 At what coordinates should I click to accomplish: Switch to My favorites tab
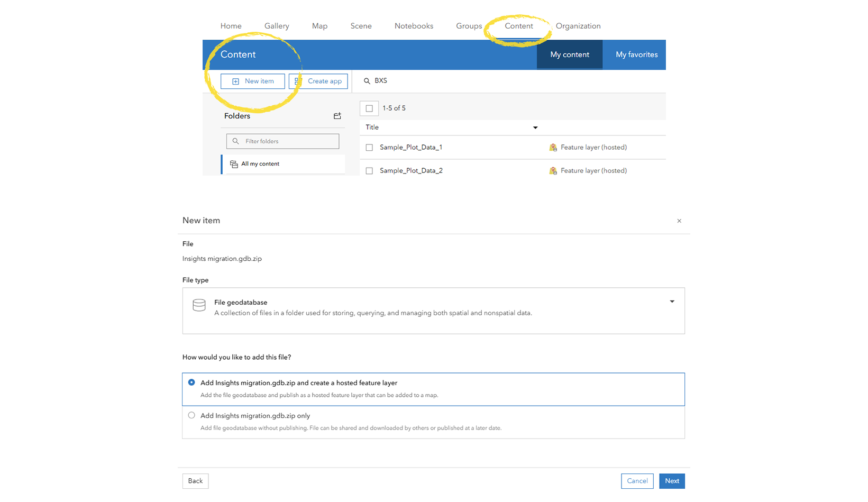click(x=636, y=54)
